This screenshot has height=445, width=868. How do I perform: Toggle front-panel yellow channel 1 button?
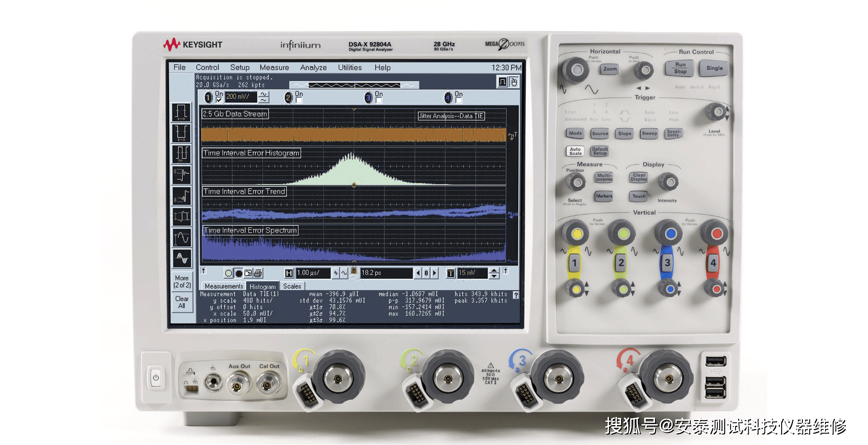point(574,263)
